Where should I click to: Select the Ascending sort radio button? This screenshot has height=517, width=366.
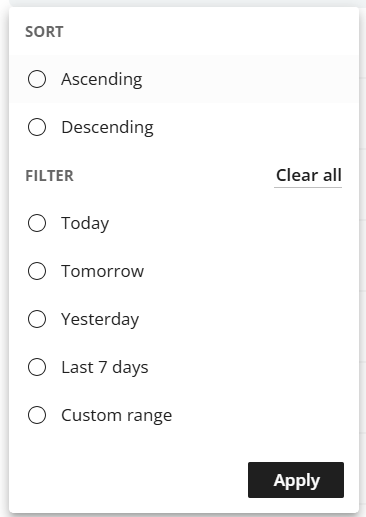click(x=37, y=79)
